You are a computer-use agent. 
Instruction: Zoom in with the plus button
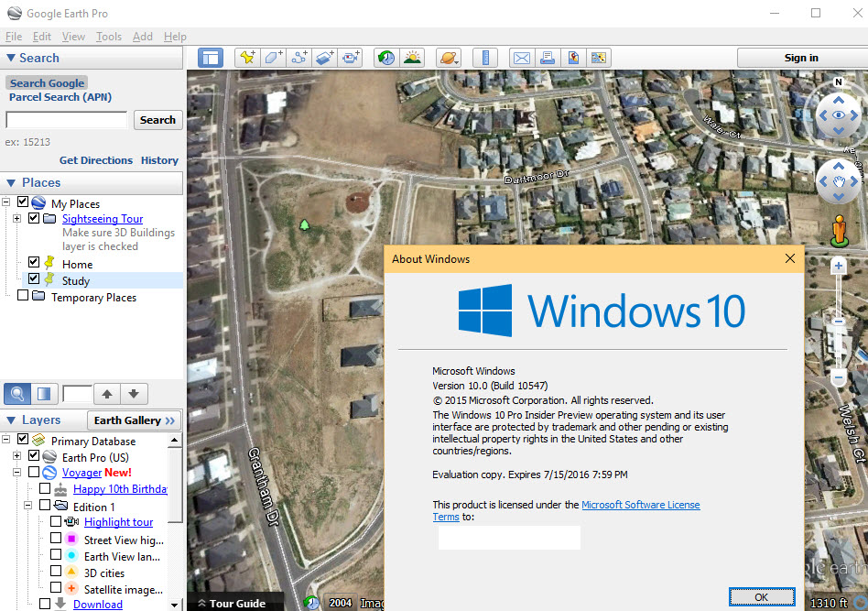839,266
